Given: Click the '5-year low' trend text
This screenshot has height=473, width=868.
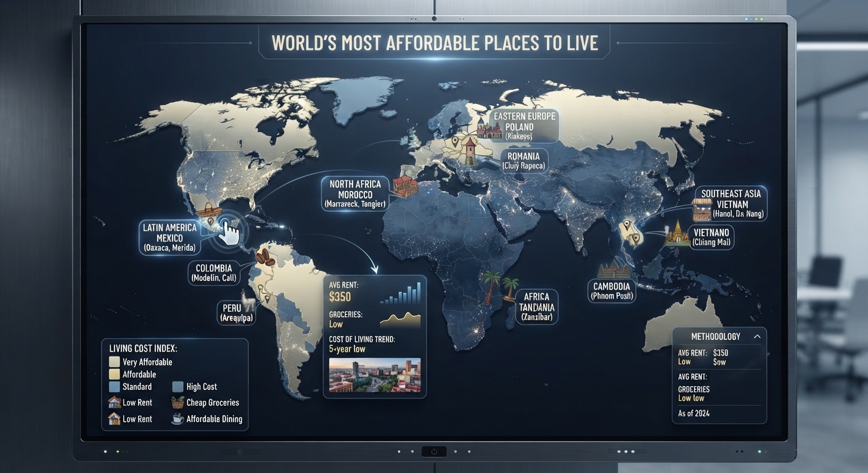Looking at the screenshot, I should [347, 349].
